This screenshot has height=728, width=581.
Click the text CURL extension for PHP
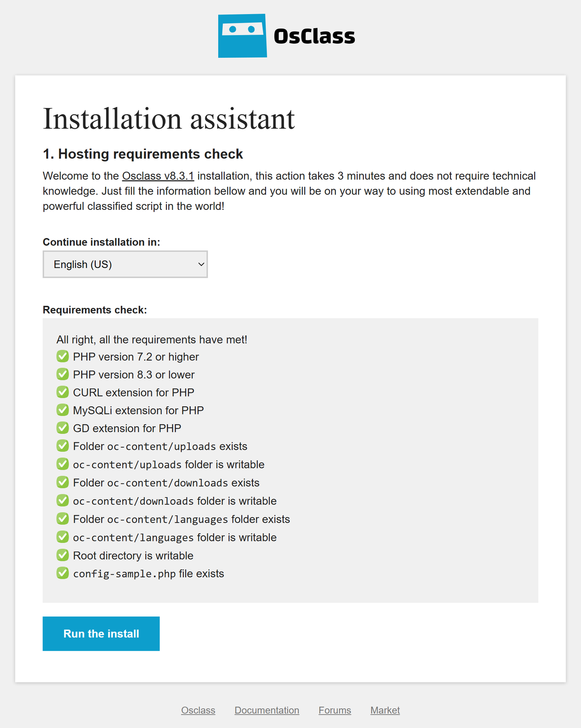[x=134, y=393]
